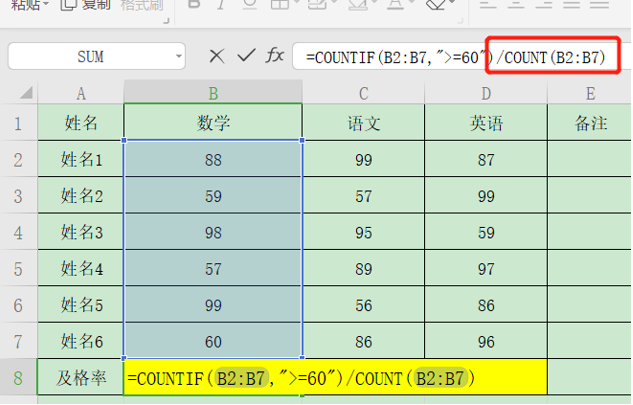Click the eraser clear-format icon
The height and width of the screenshot is (405, 633).
coord(436,5)
